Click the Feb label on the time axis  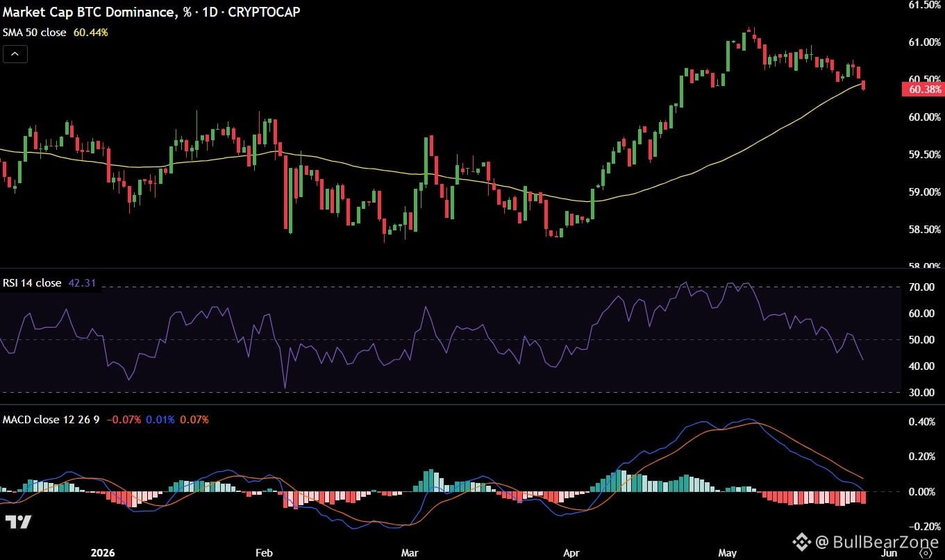264,553
